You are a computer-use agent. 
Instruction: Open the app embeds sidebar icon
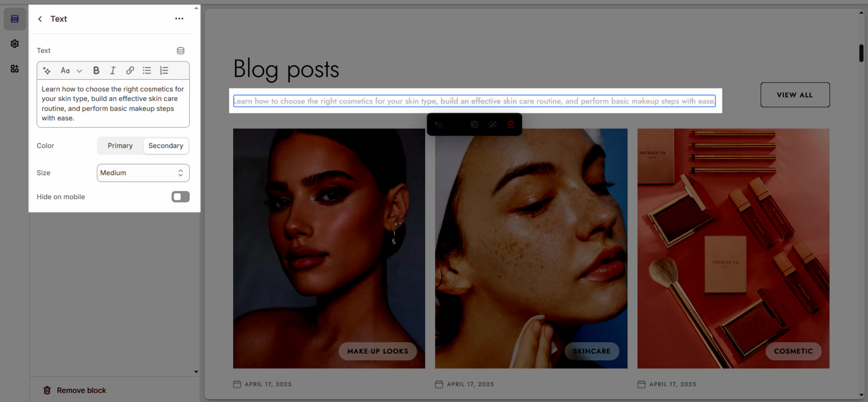[15, 69]
